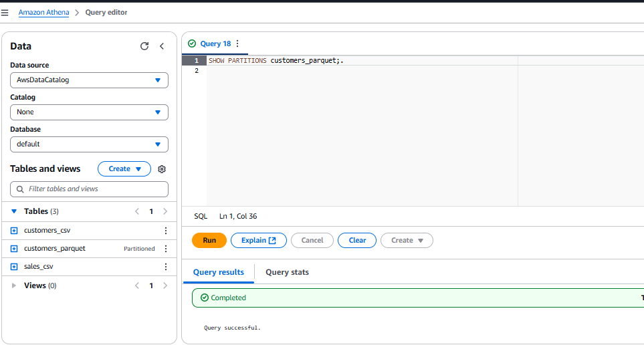
Task: Go to Amazon Athena breadcrumb link
Action: click(x=43, y=13)
